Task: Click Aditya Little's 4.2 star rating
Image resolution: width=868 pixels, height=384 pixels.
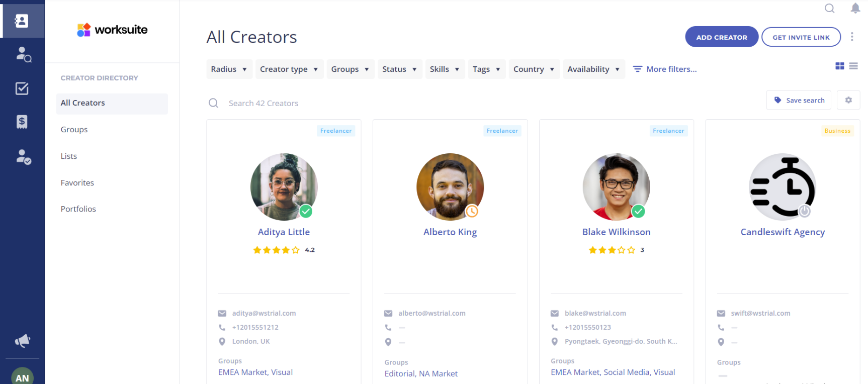Action: click(x=284, y=250)
